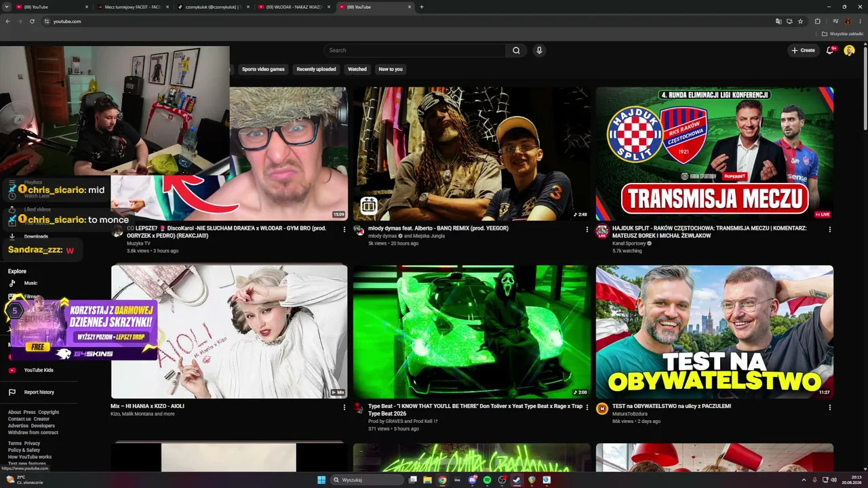Open the taskbar clock showing 20:13
This screenshot has height=488, width=868.
852,480
